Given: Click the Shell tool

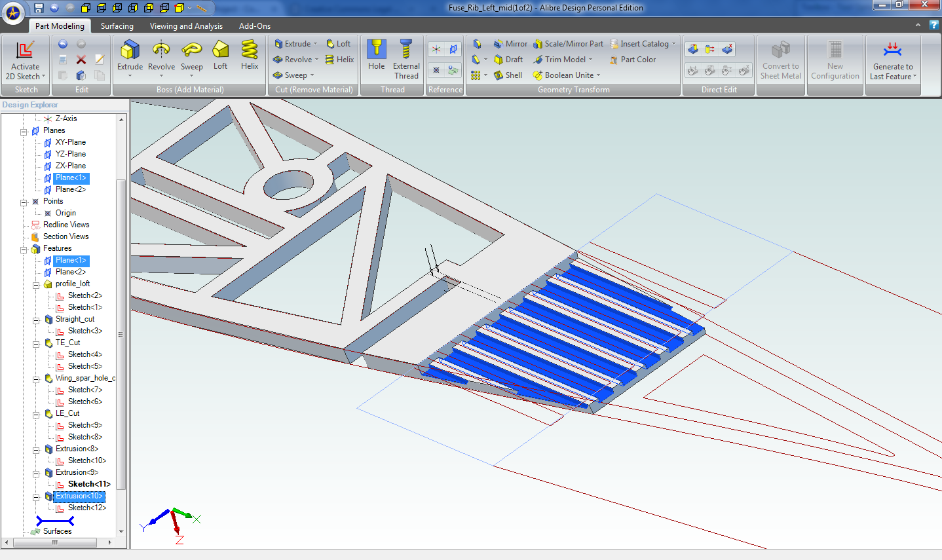Looking at the screenshot, I should (508, 75).
